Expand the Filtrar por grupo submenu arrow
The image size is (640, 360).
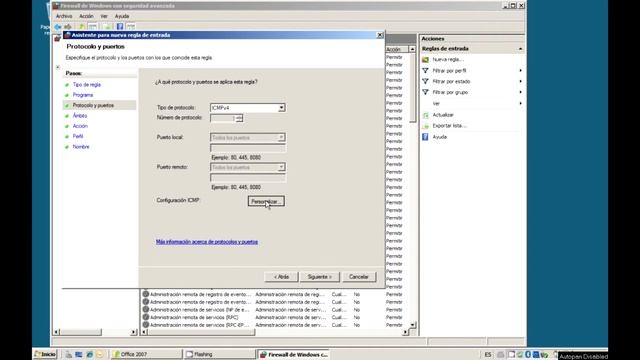tap(520, 92)
